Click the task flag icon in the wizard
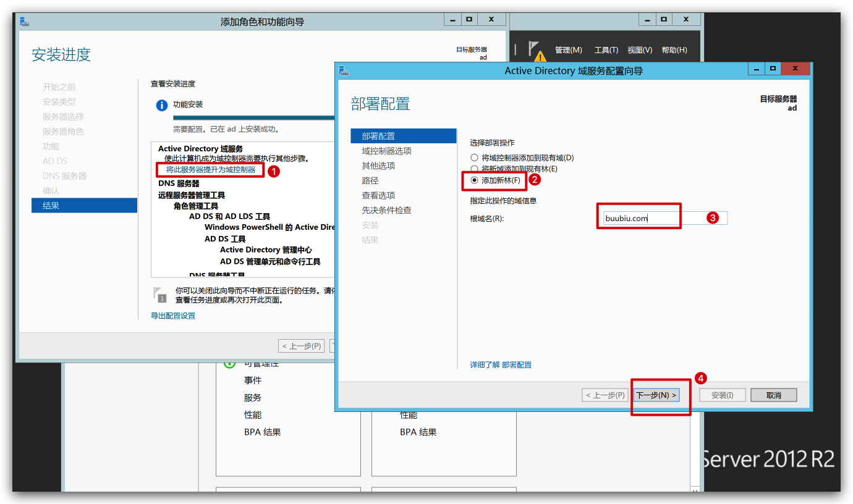The width and height of the screenshot is (853, 504). tap(160, 294)
